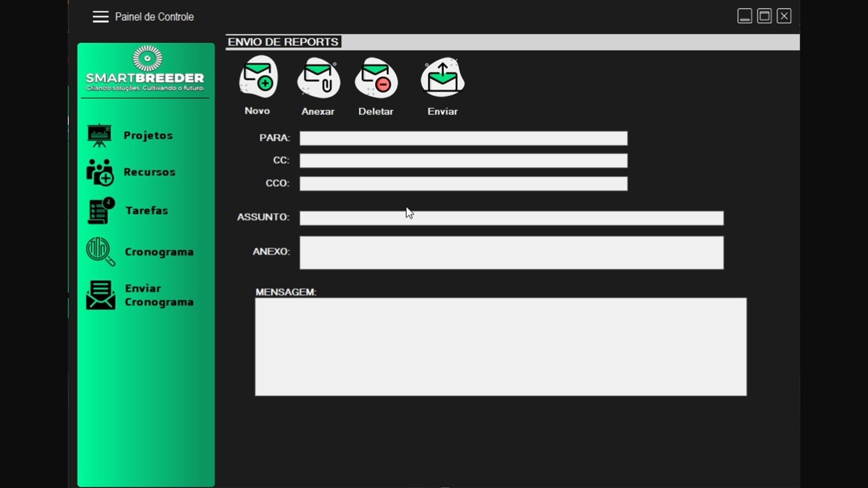This screenshot has width=868, height=488.
Task: Click the Anexar envelope icon
Action: (x=318, y=78)
